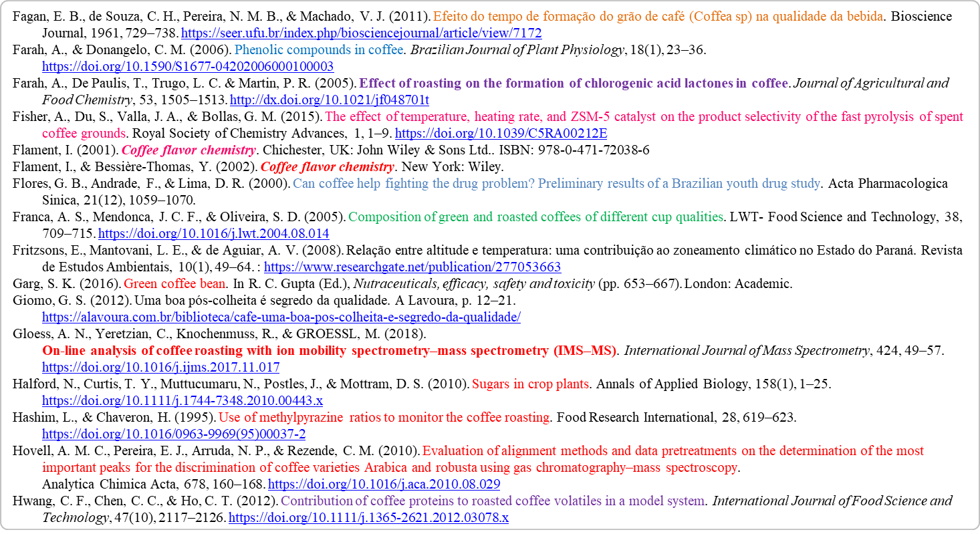
Task: Follow the dx.doi.org/10.1021/jf048701t link
Action: [x=329, y=100]
